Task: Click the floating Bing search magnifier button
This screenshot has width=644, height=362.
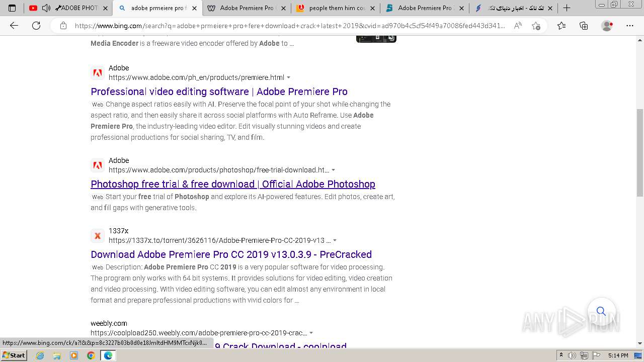Action: pyautogui.click(x=601, y=311)
